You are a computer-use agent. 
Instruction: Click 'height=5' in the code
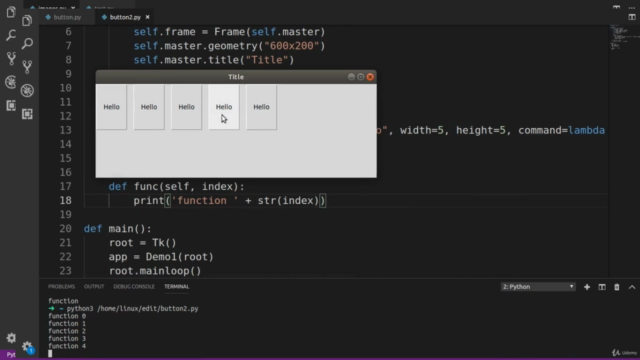click(x=480, y=130)
